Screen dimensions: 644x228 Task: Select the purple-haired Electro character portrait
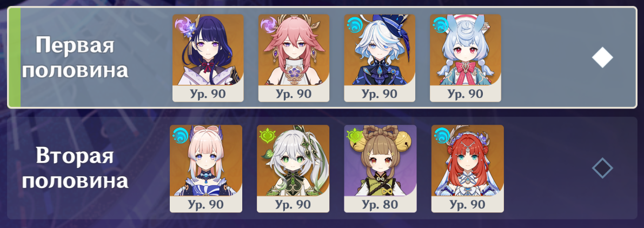click(x=208, y=58)
